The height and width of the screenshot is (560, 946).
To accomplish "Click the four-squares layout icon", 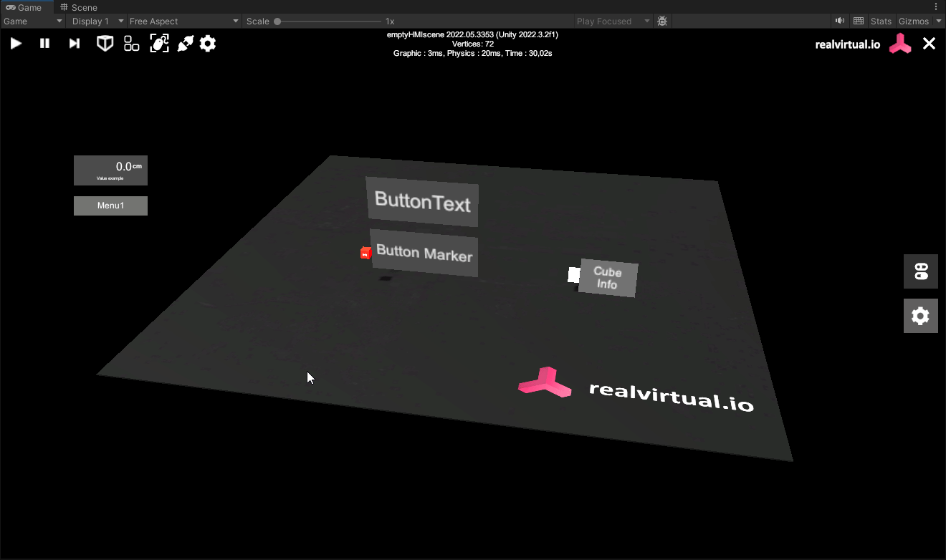I will point(132,44).
